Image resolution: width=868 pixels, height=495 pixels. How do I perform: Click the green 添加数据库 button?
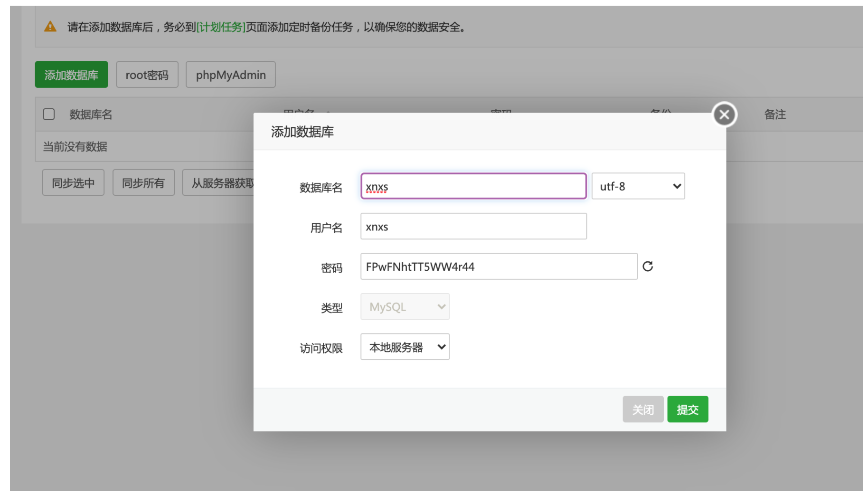71,74
